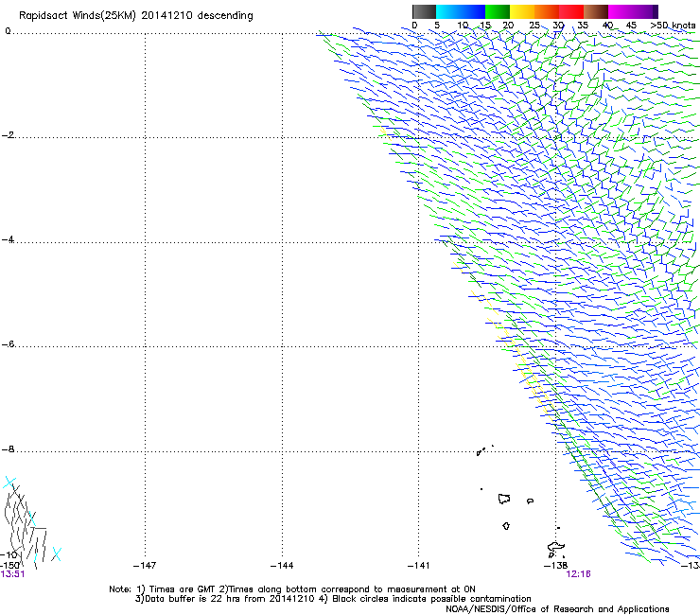Screen dimensions: 700x615
Task: Click the latitude label '-8'
Action: coord(8,449)
